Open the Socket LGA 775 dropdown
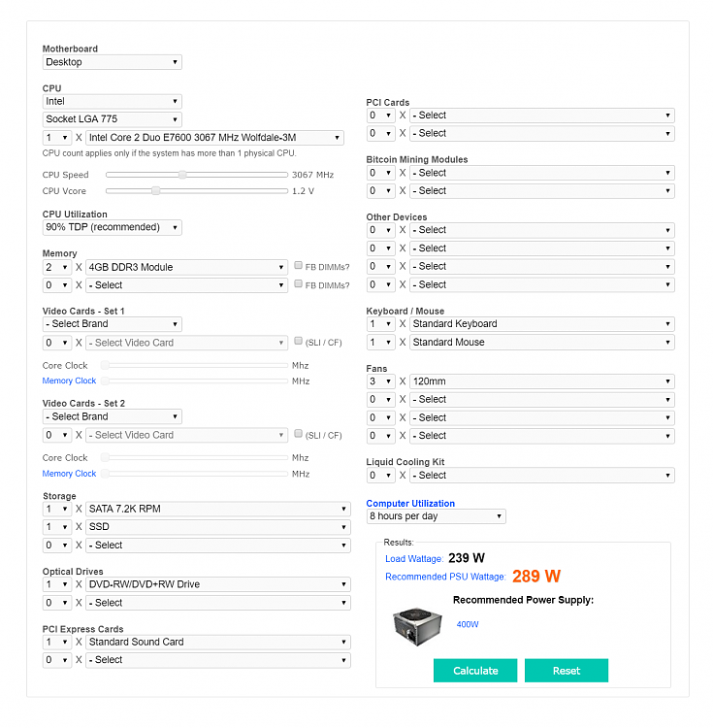Image resolution: width=713 pixels, height=728 pixels. (x=112, y=119)
